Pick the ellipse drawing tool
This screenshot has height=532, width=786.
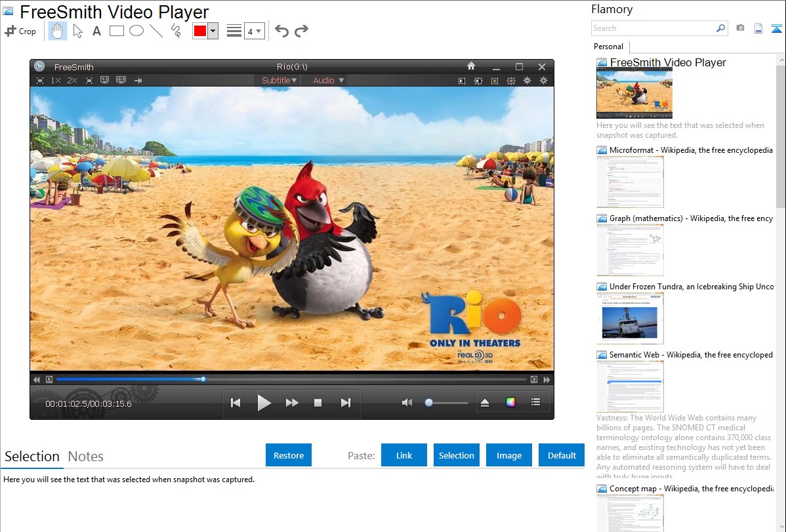pyautogui.click(x=136, y=31)
